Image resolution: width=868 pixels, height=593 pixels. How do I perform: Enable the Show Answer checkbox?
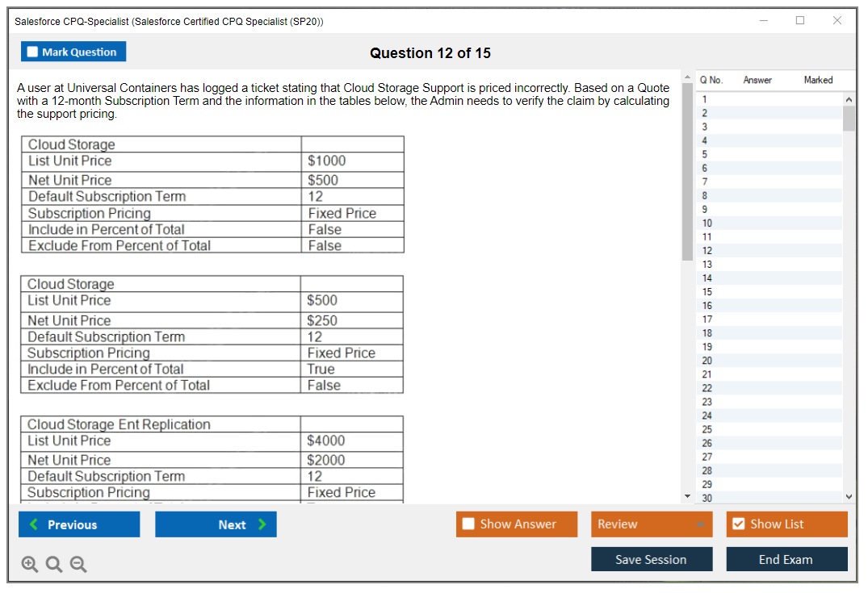(x=469, y=524)
